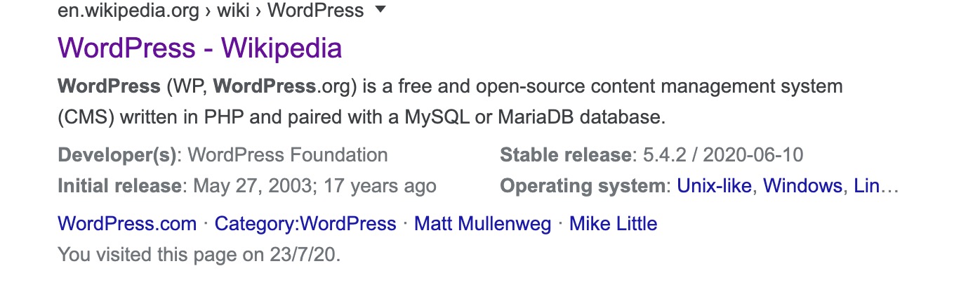Click the "WordPress Foundation" developer value
The image size is (980, 292).
tap(288, 155)
